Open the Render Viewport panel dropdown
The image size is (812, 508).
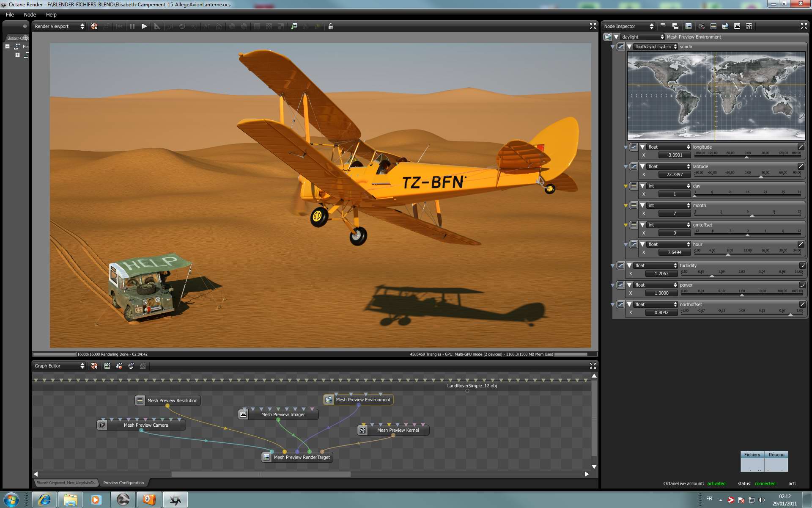pos(59,26)
